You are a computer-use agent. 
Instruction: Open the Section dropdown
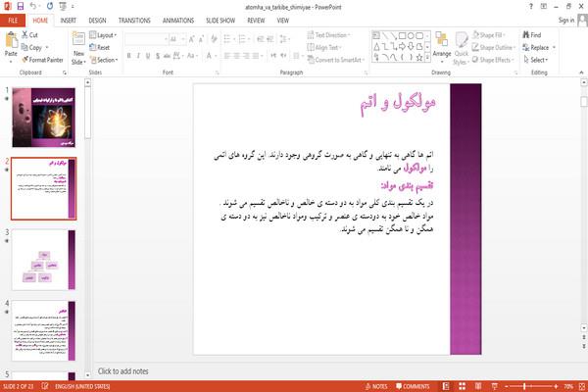104,60
